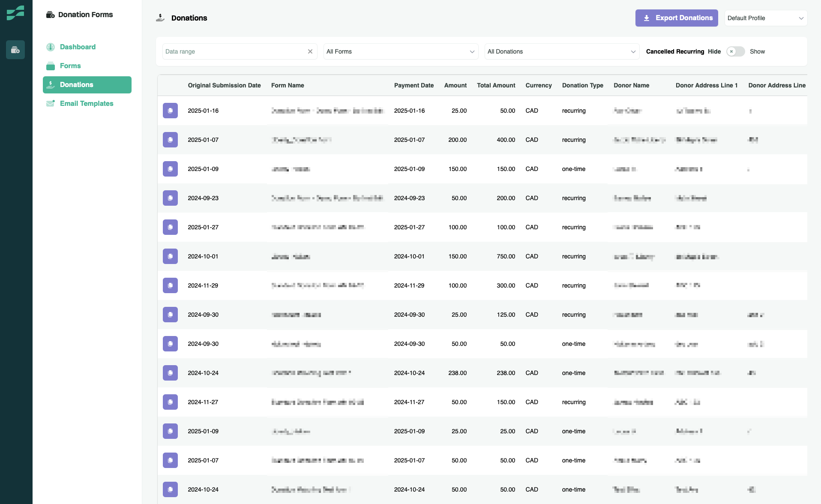Select the Donation Forms icon in the rail

pos(15,50)
